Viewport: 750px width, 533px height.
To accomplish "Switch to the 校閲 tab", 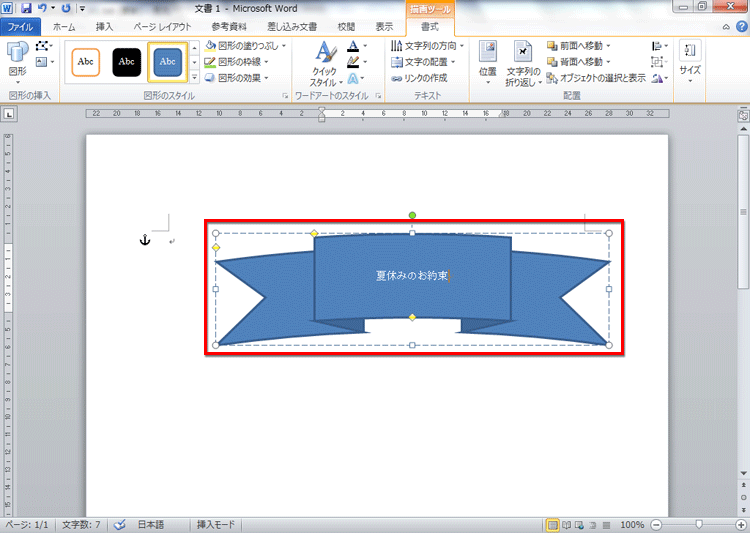I will 346,27.
